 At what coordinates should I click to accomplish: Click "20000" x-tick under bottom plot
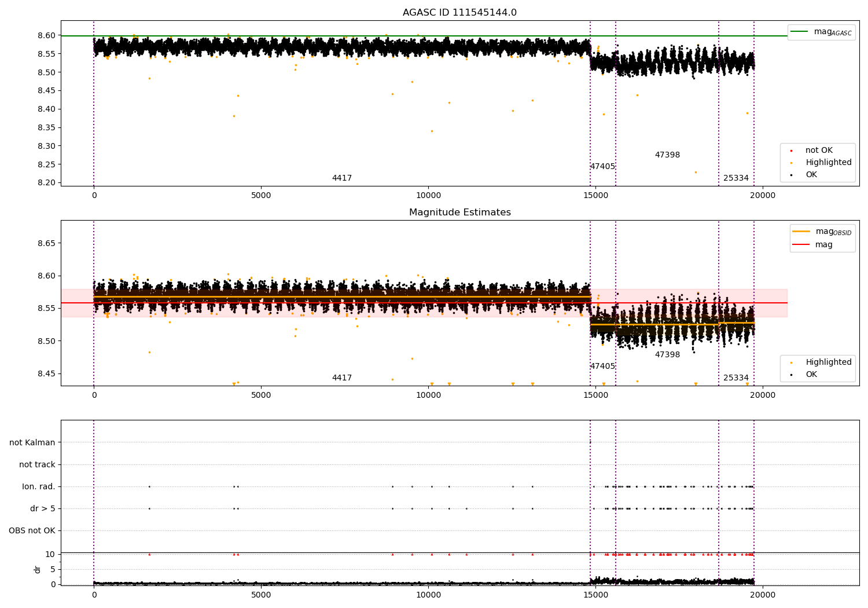click(x=763, y=595)
